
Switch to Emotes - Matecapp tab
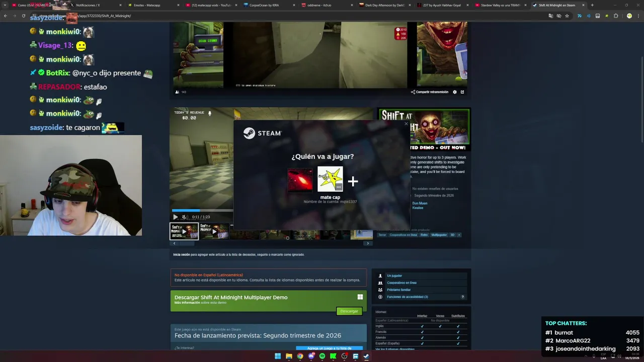click(x=153, y=5)
